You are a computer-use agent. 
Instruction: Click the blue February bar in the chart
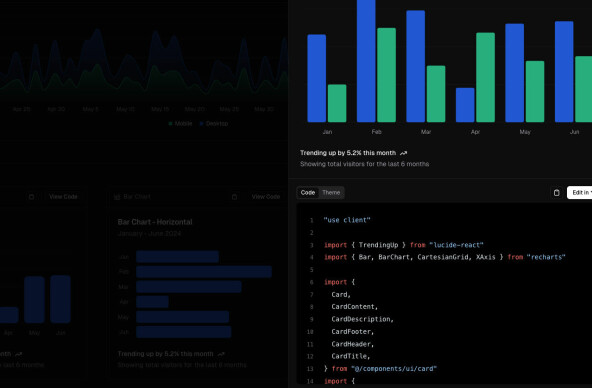[366, 61]
